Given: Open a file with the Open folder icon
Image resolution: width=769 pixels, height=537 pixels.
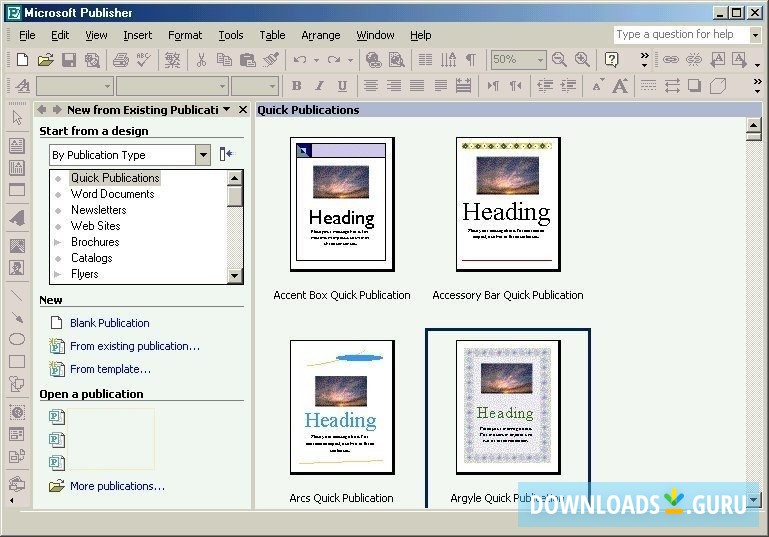Looking at the screenshot, I should click(x=45, y=60).
